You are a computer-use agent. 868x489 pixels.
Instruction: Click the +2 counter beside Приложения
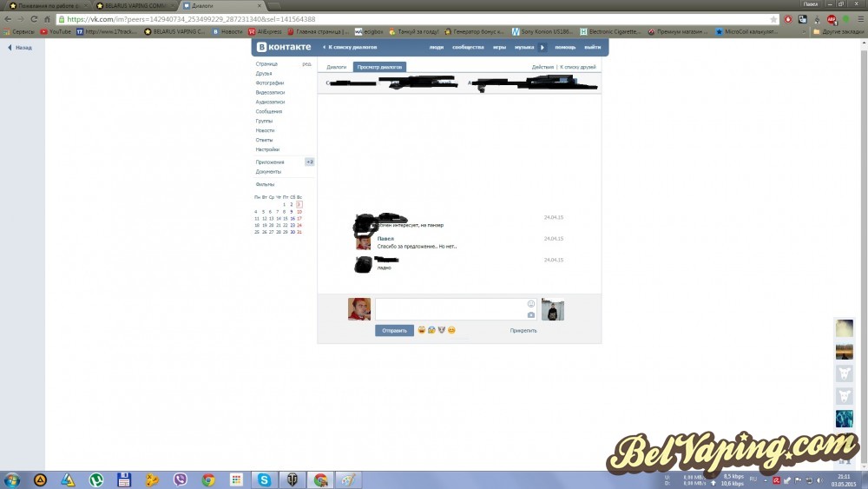310,162
